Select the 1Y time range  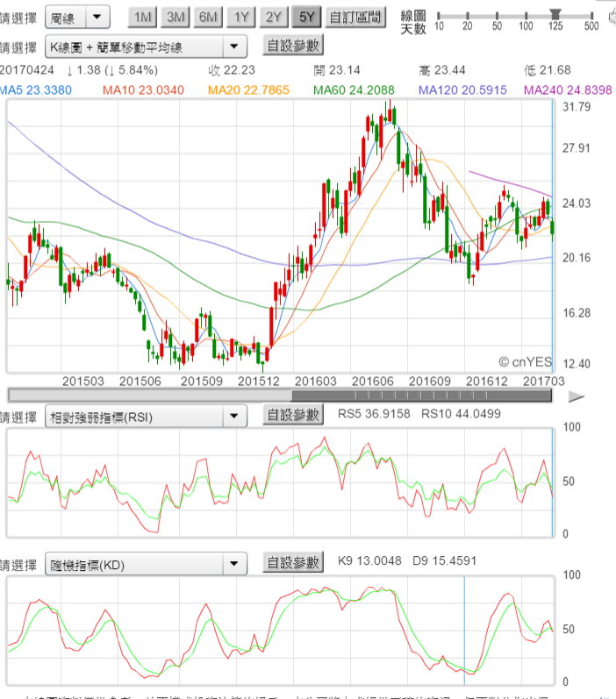tap(240, 17)
